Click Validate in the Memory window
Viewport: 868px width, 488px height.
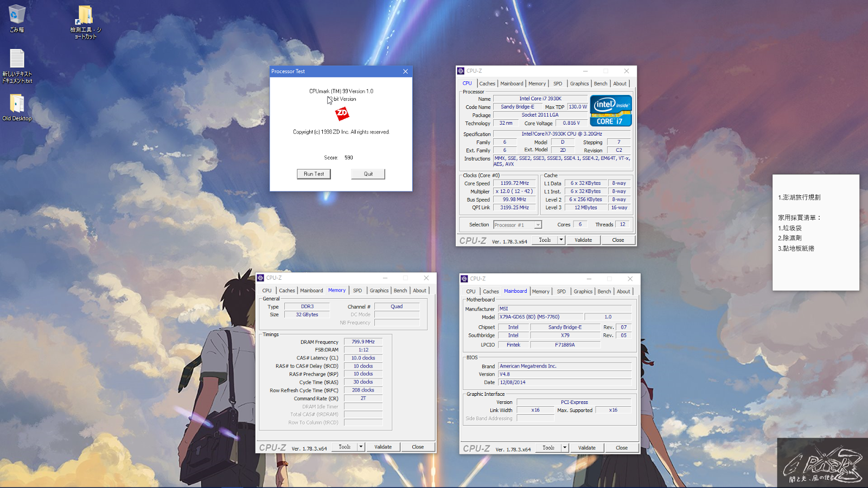tap(383, 447)
